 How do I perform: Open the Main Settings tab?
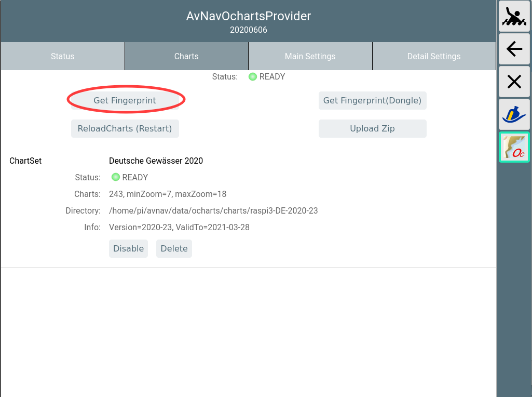point(310,56)
